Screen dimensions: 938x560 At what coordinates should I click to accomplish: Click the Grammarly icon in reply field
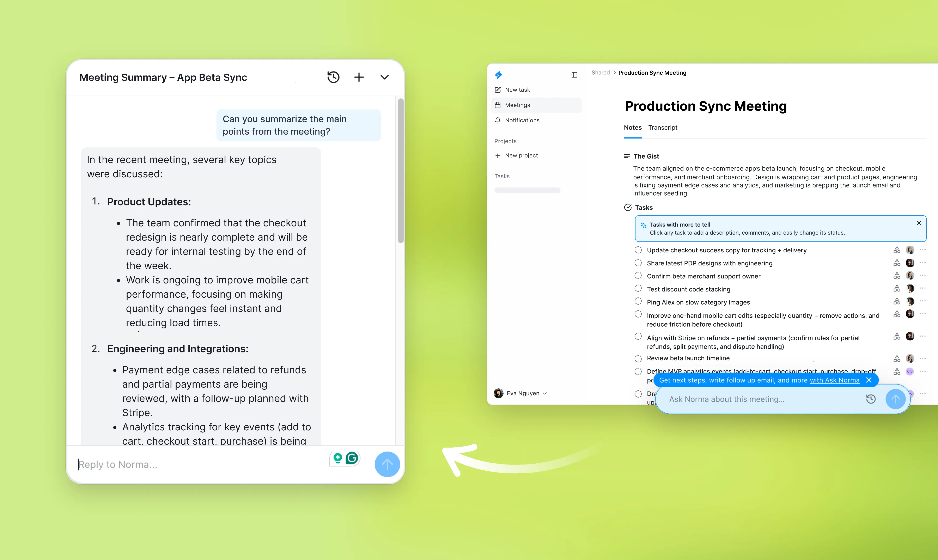coord(352,458)
